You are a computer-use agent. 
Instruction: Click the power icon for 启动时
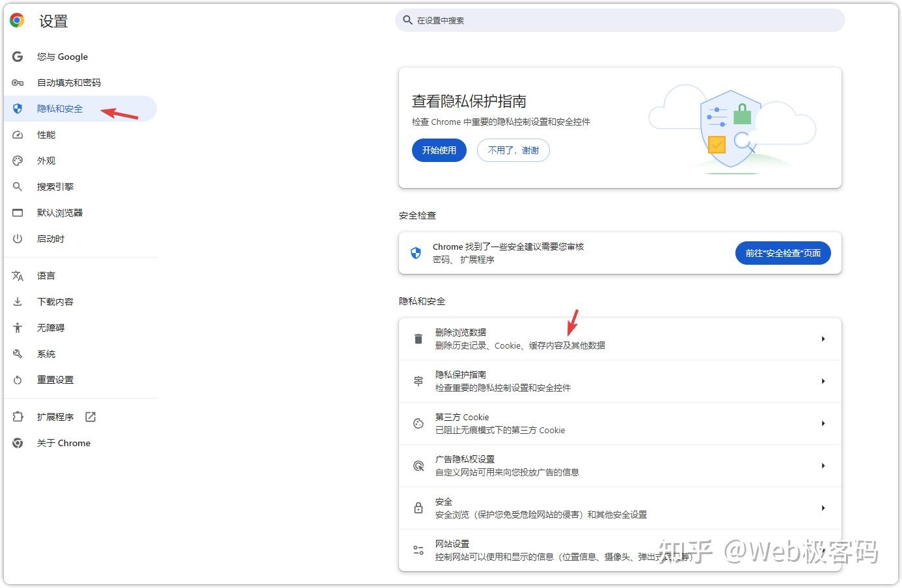point(18,239)
